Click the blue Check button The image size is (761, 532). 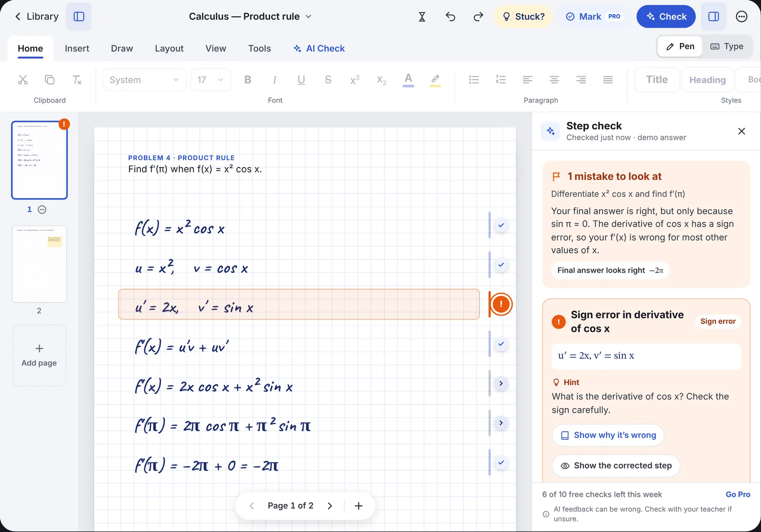click(x=666, y=17)
